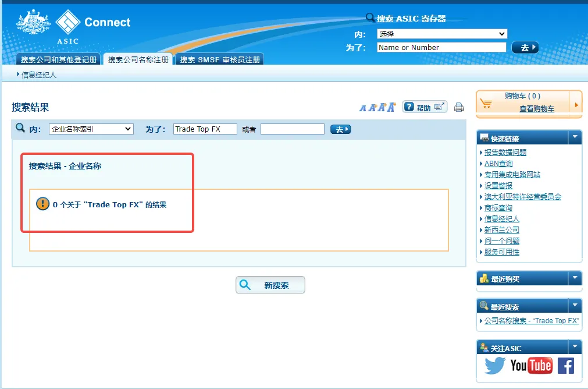Expand the shopping cart side arrow
This screenshot has height=389, width=588.
pos(576,105)
